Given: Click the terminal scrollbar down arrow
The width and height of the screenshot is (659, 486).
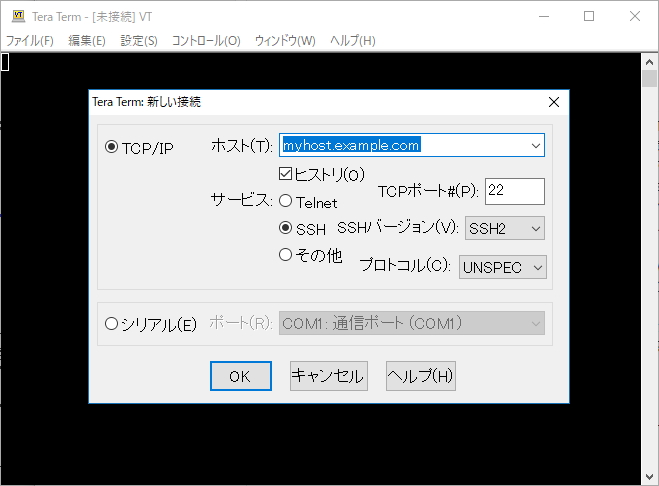Looking at the screenshot, I should pyautogui.click(x=648, y=476).
